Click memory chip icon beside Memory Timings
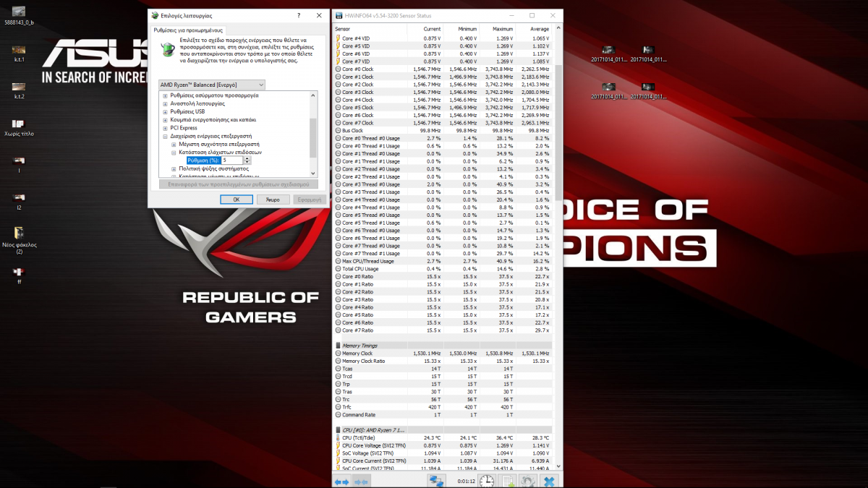The image size is (868, 488). (338, 346)
